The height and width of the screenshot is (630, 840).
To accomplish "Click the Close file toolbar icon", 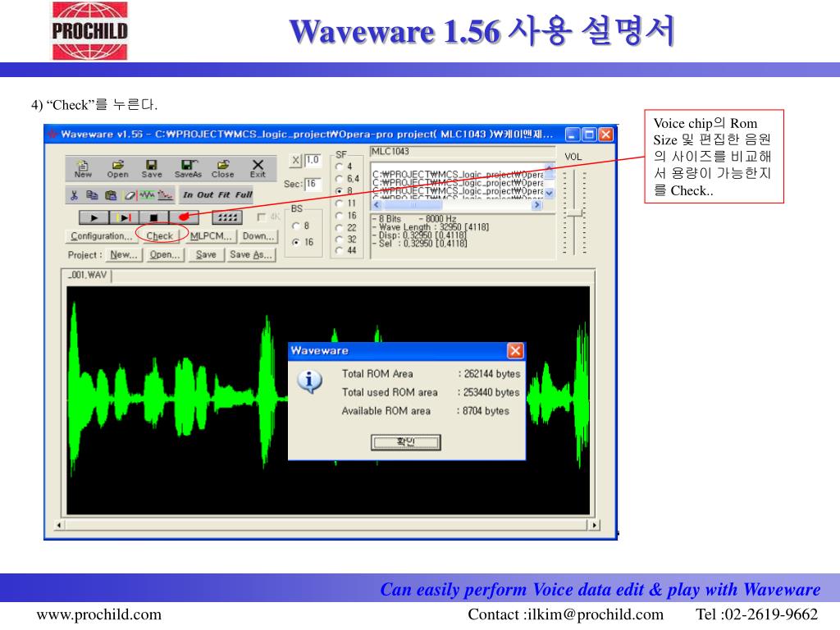I will [x=223, y=169].
